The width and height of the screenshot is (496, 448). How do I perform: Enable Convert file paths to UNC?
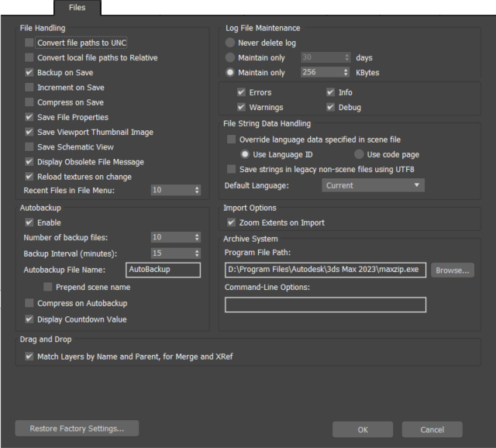pyautogui.click(x=29, y=43)
